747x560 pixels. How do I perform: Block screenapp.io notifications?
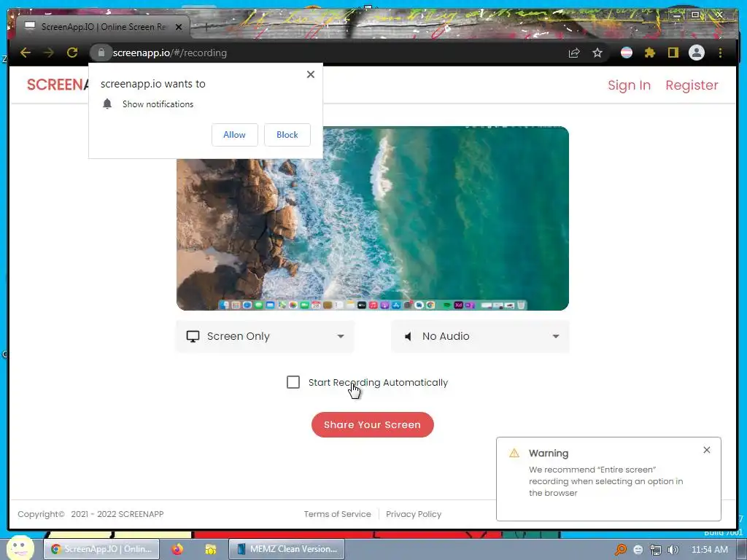point(287,135)
